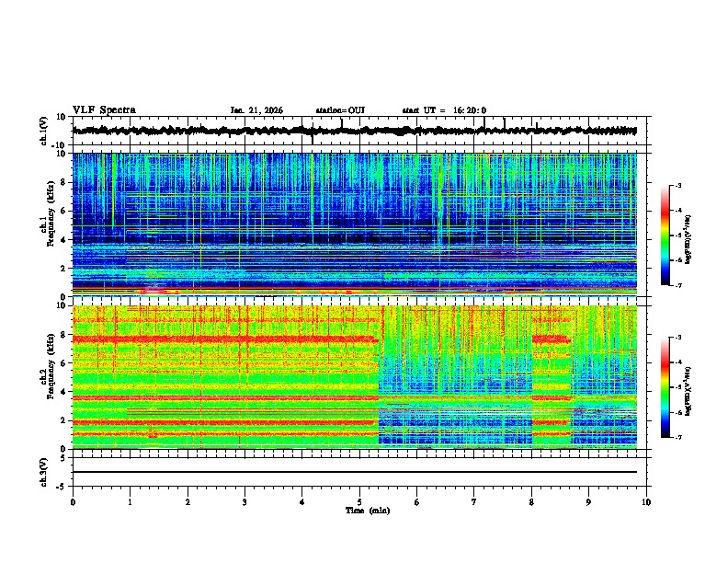Click the red 7.7 kHz band in ch.2
The image size is (728, 563).
pyautogui.click(x=225, y=339)
